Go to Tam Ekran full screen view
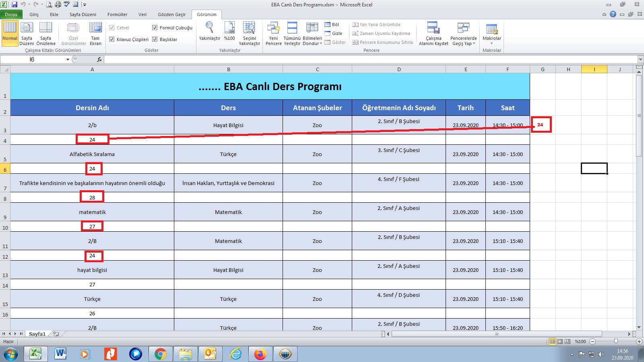 95,33
